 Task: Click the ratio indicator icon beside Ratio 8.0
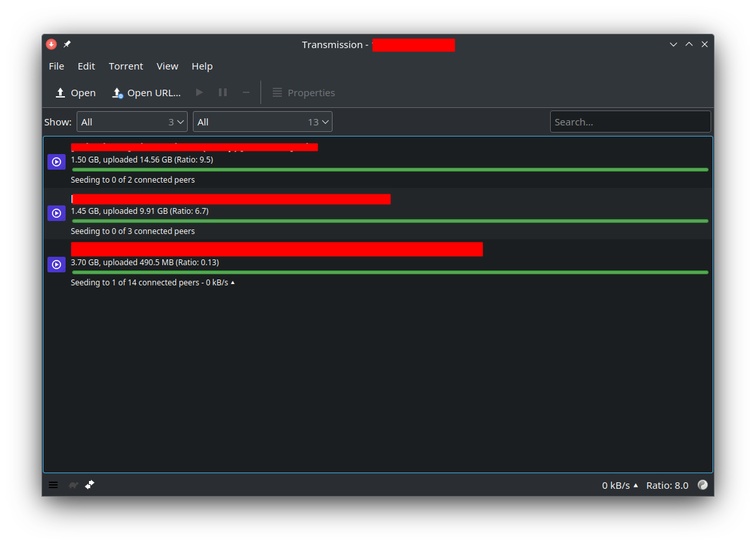pos(702,485)
